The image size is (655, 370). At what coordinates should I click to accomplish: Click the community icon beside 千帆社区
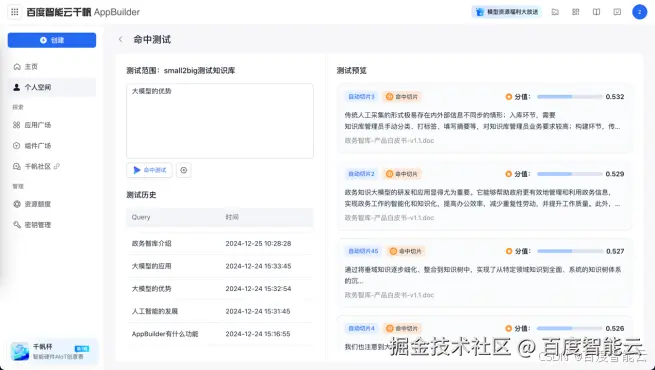[x=17, y=166]
